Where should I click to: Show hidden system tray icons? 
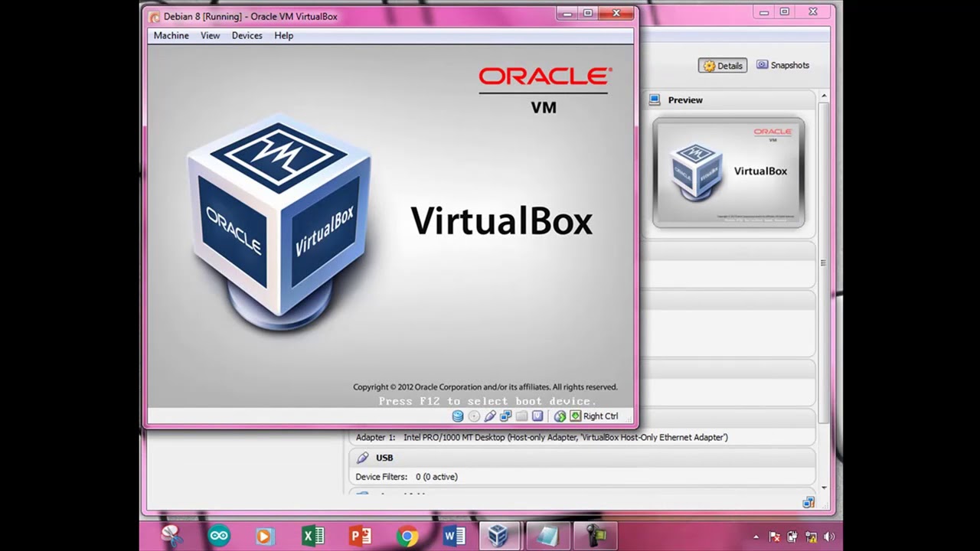756,537
